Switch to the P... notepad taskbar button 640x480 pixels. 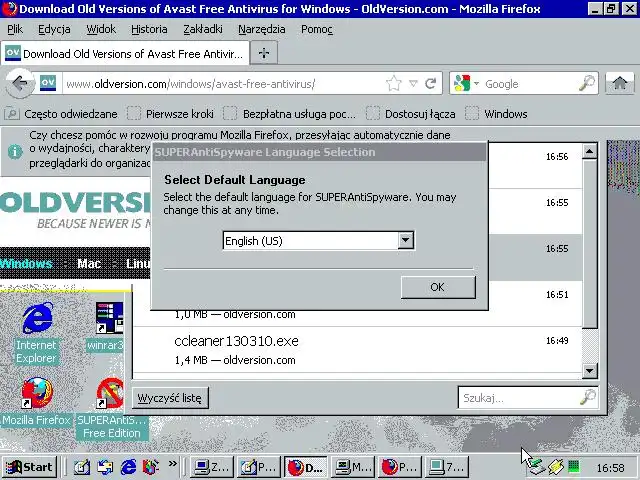click(258, 467)
